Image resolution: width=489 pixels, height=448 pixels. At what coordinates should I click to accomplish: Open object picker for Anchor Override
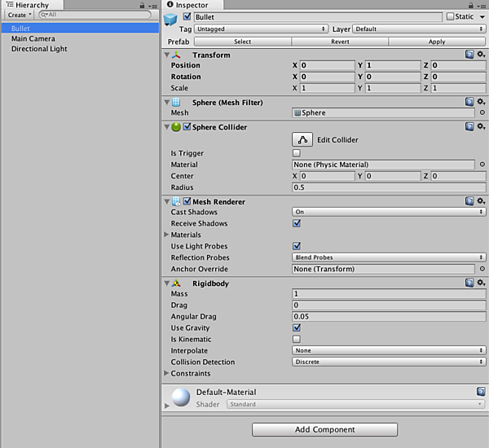tap(482, 269)
